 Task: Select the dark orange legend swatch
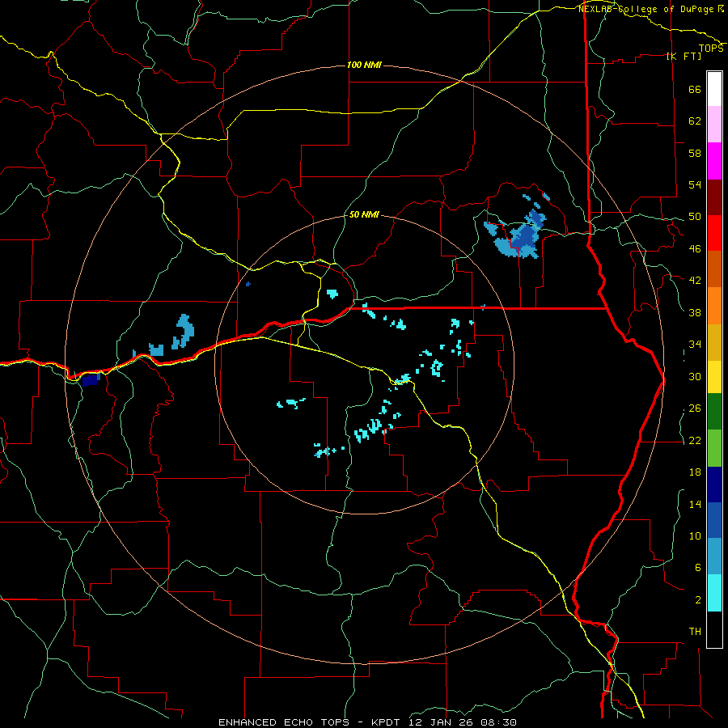pyautogui.click(x=714, y=269)
